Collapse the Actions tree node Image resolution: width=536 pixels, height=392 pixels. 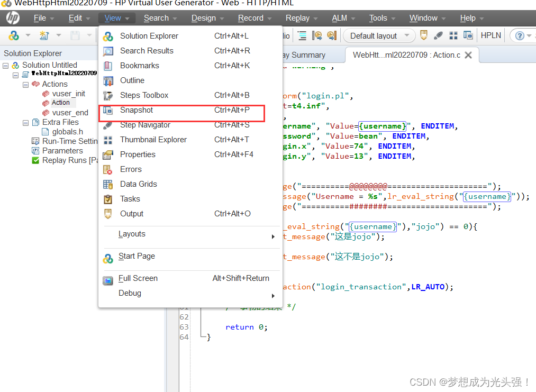(x=25, y=85)
